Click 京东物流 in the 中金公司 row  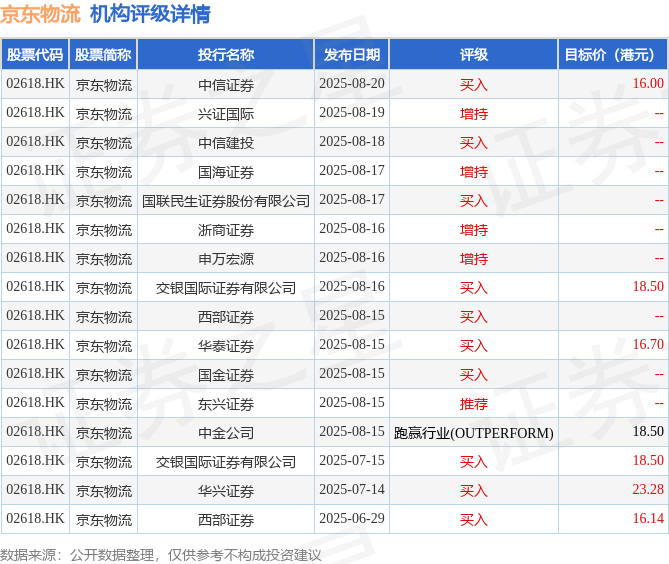[x=104, y=433]
